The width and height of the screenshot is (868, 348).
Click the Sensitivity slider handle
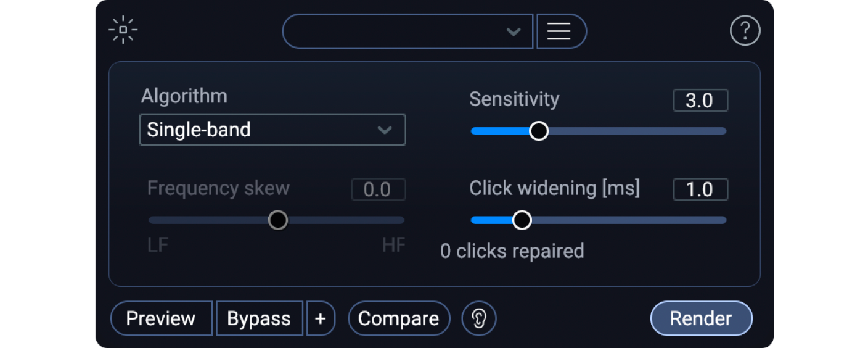point(539,131)
